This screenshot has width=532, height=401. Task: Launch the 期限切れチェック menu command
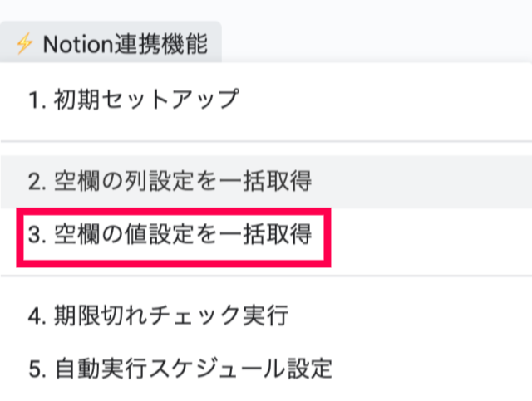(x=157, y=316)
